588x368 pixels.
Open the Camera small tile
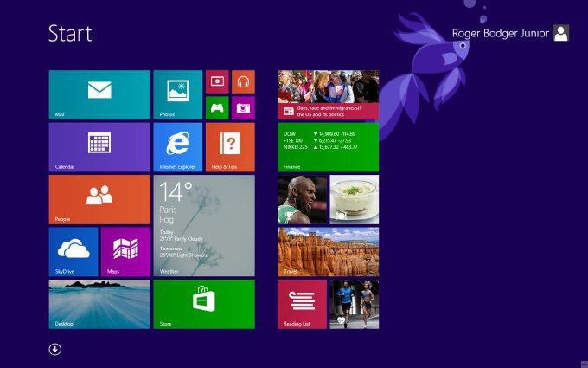click(x=243, y=107)
